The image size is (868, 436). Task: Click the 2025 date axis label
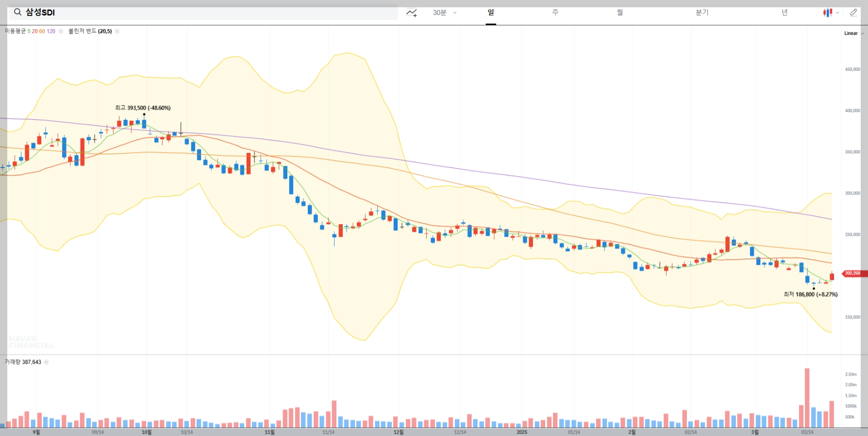click(x=522, y=432)
